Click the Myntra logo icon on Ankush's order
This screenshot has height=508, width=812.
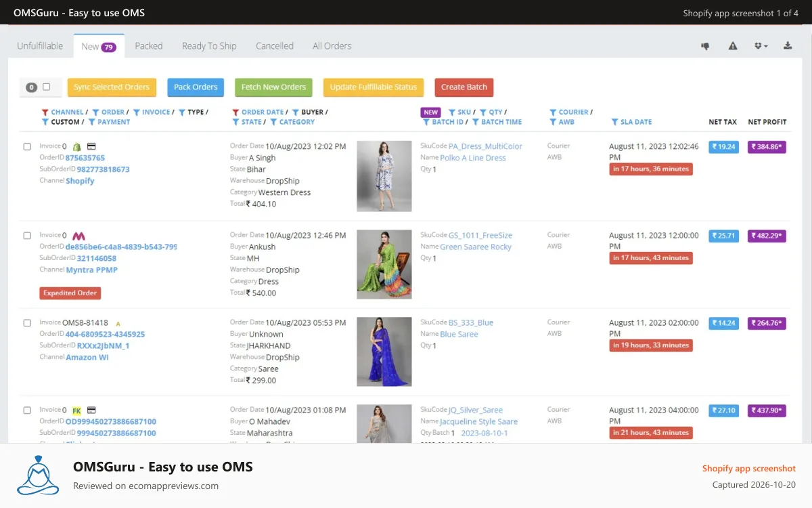[x=78, y=236]
